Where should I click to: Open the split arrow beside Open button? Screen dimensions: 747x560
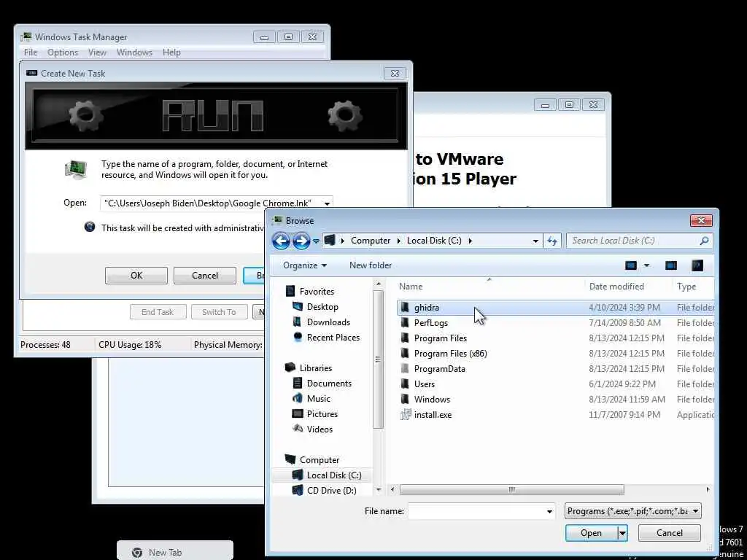tap(622, 533)
